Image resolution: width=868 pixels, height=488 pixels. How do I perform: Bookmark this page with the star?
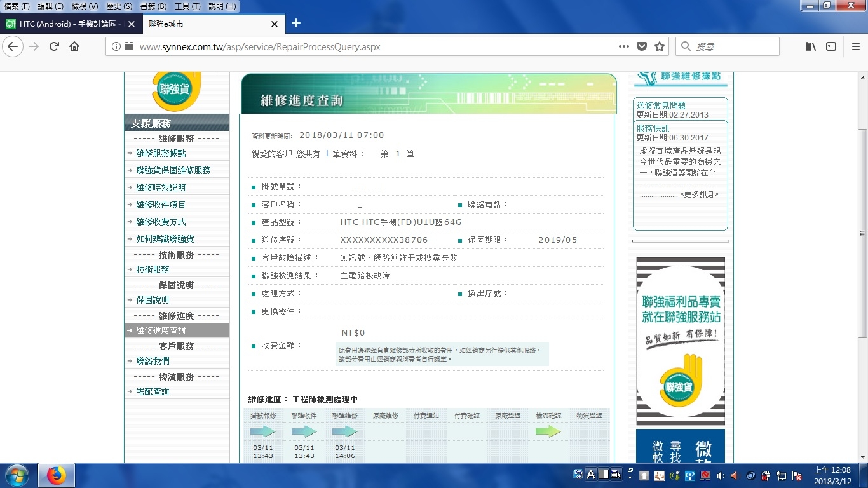point(660,46)
